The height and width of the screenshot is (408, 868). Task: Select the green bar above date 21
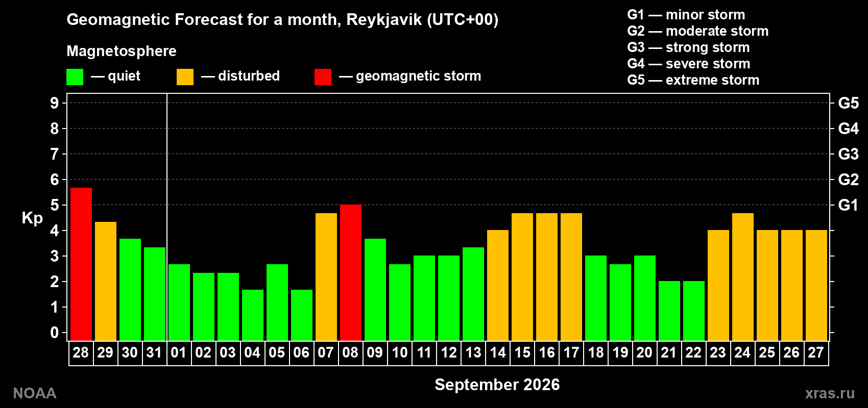coord(669,311)
